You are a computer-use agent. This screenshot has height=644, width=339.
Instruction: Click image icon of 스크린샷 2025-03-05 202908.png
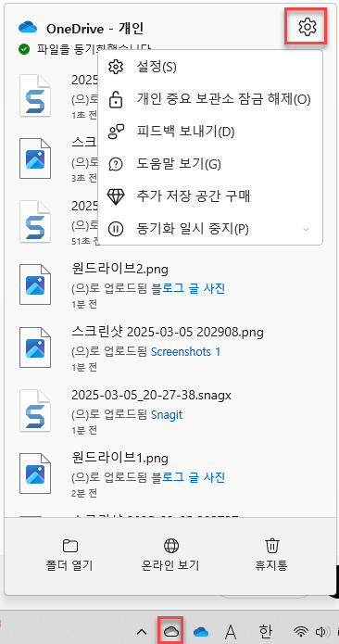(x=35, y=347)
